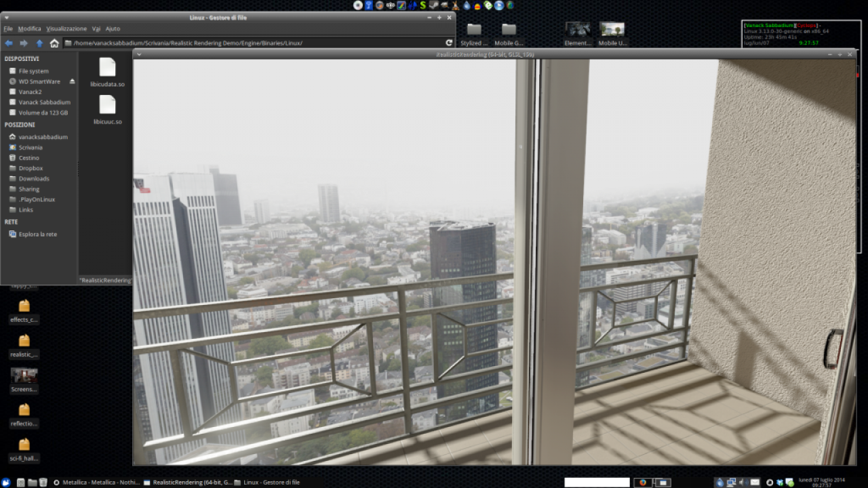Click the trash icon in bottom panel
Screen dimensions: 868x488
pyautogui.click(x=43, y=483)
